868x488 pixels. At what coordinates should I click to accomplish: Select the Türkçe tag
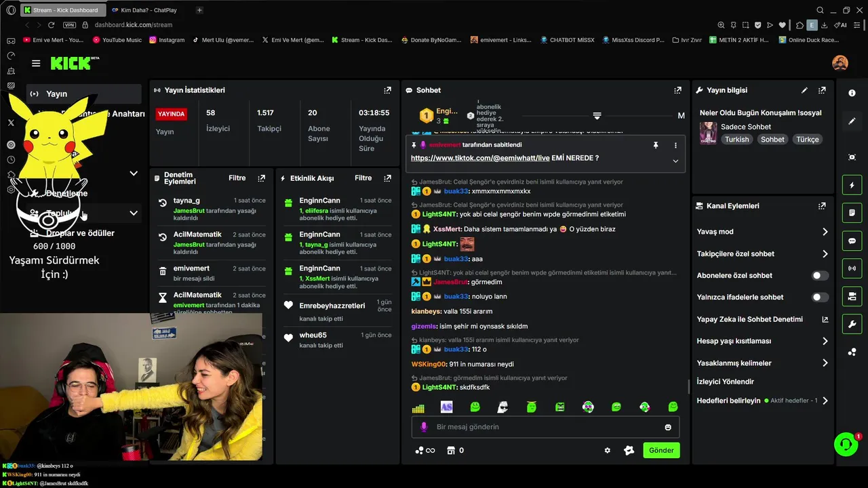807,140
